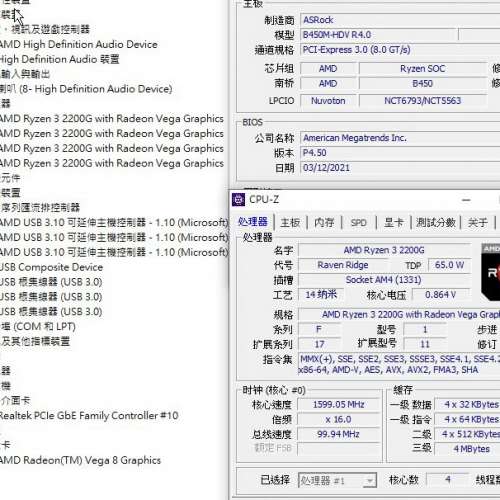
Task: Click the x 16.0 multiplier field
Action: pos(338,420)
